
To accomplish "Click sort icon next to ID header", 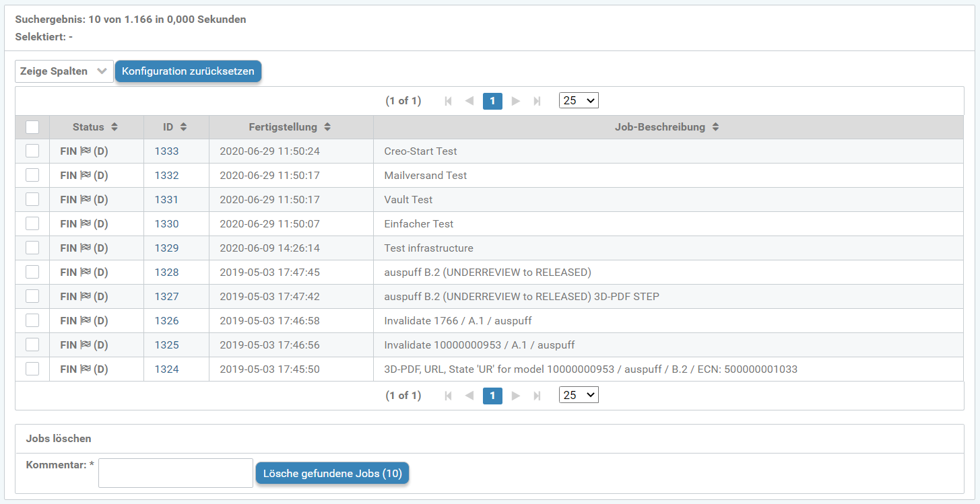I will 183,127.
